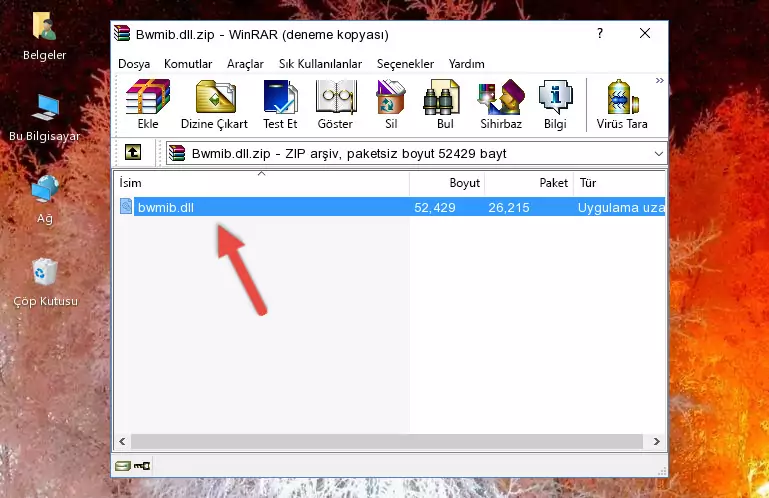Open the Sık Kullanılanlar menu

point(320,64)
